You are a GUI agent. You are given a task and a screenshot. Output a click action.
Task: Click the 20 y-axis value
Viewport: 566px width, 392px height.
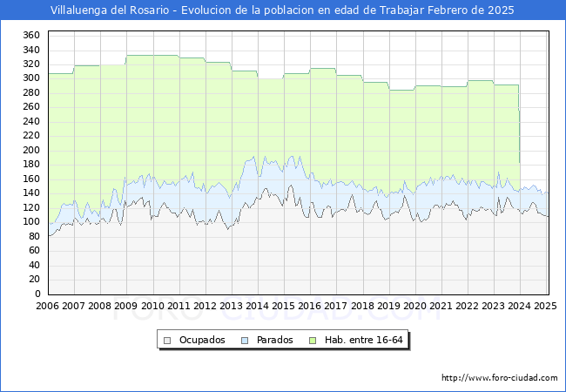(34, 279)
